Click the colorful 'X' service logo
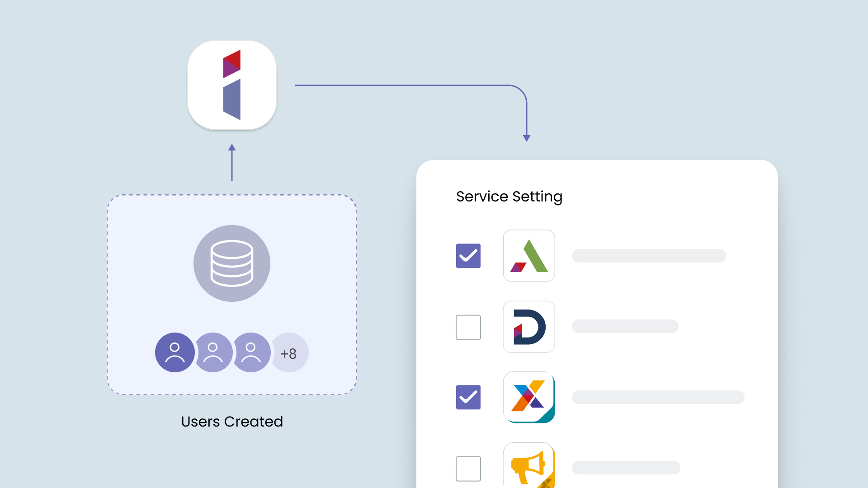The height and width of the screenshot is (488, 868). coord(529,397)
